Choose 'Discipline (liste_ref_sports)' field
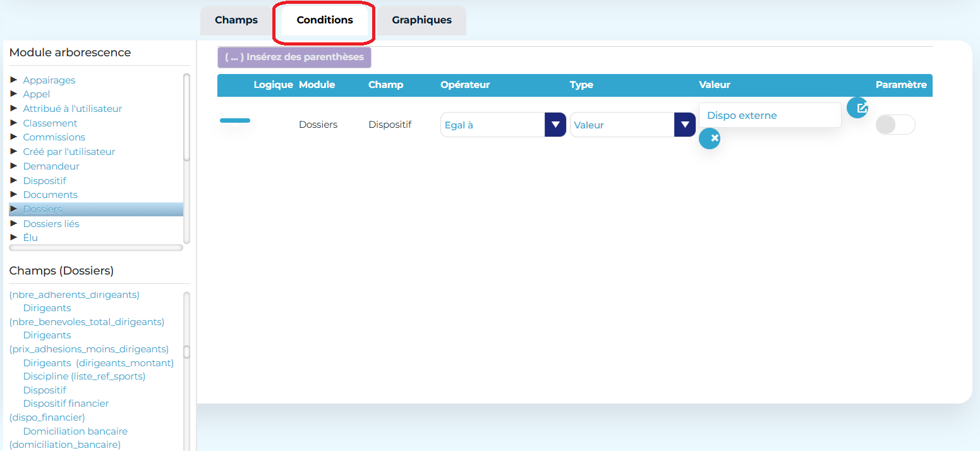Screen dimensions: 980x451 (84, 376)
